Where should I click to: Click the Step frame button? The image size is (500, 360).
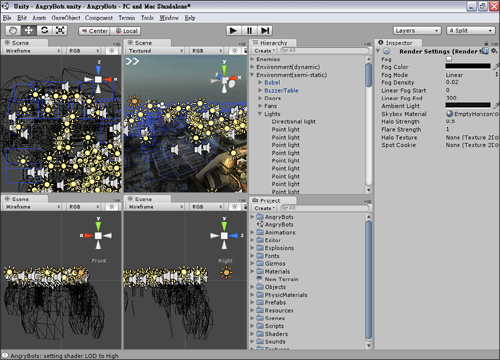(265, 31)
